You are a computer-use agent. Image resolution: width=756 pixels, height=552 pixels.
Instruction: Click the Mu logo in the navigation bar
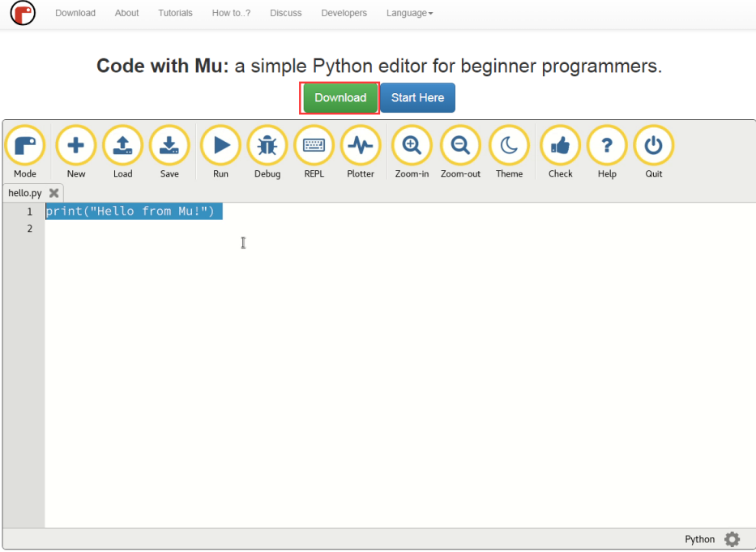click(x=23, y=13)
